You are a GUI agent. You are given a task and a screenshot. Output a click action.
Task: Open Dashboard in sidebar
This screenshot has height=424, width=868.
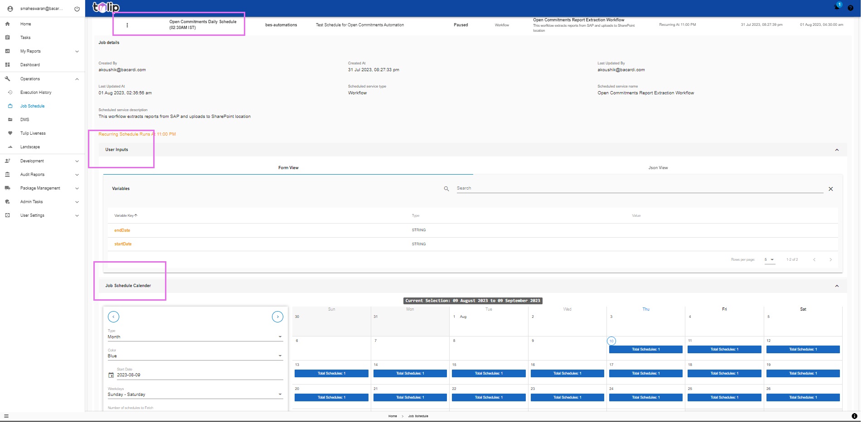(30, 65)
